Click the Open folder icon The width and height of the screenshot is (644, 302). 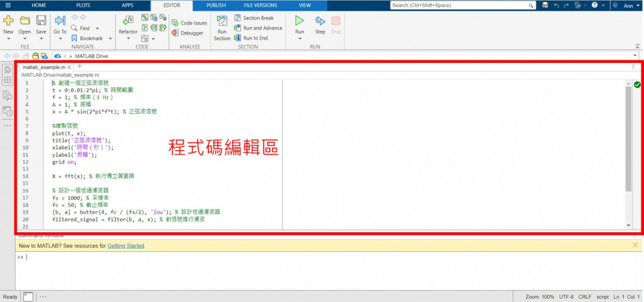pyautogui.click(x=25, y=21)
